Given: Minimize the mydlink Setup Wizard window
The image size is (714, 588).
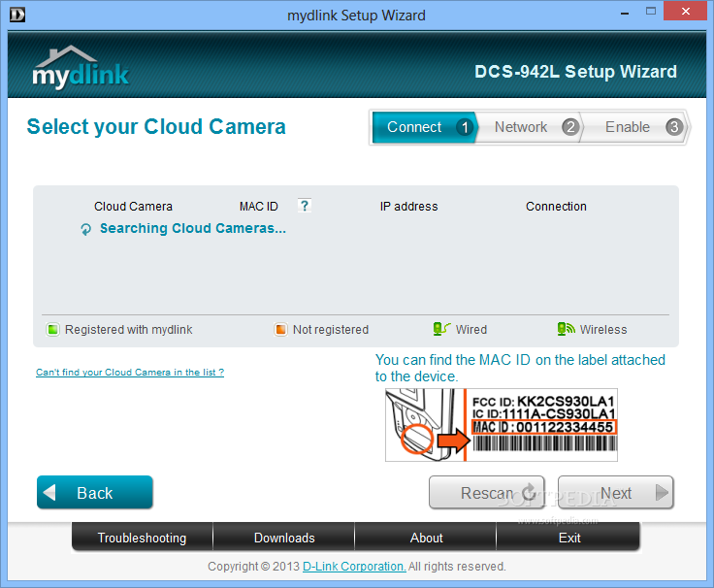Looking at the screenshot, I should 625,13.
